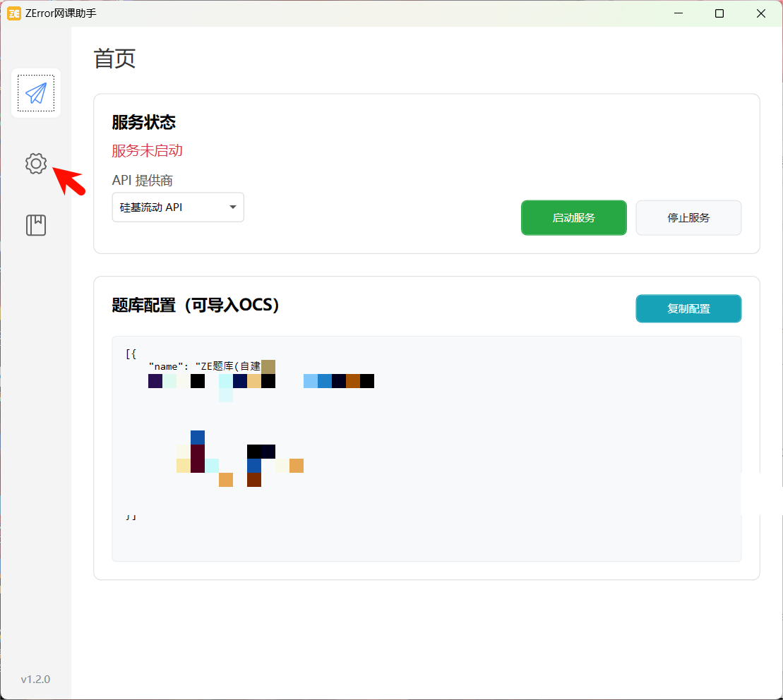
Task: Copy configuration using 复制配置 button
Action: [x=688, y=308]
